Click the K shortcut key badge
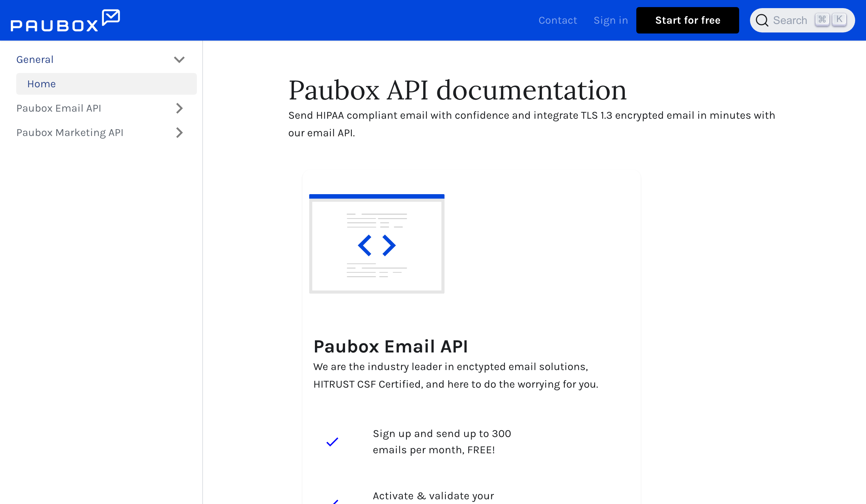 coord(839,19)
